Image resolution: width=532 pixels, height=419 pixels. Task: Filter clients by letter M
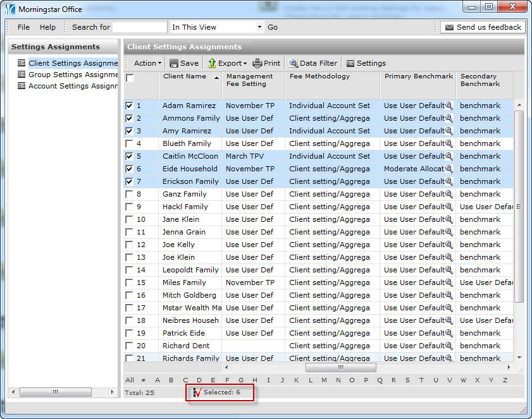point(324,380)
